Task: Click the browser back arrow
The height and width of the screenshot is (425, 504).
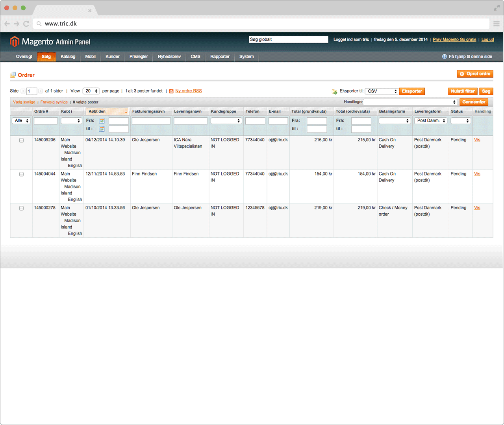Action: coord(7,24)
